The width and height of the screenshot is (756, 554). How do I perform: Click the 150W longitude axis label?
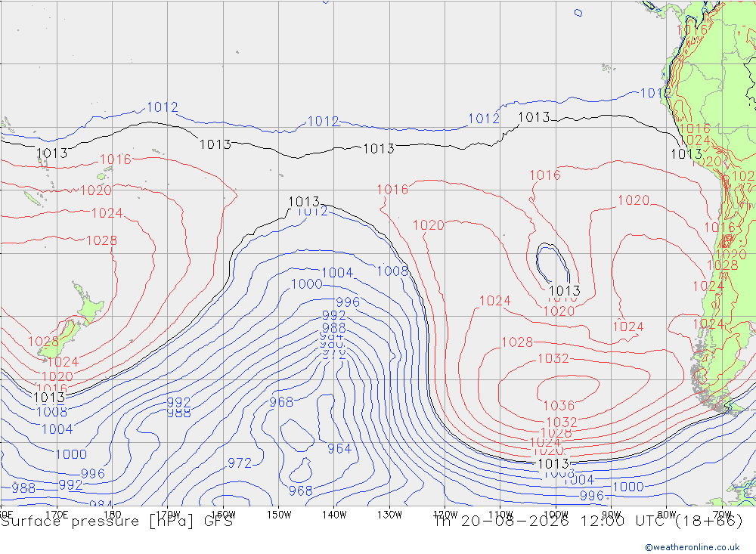pyautogui.click(x=279, y=515)
